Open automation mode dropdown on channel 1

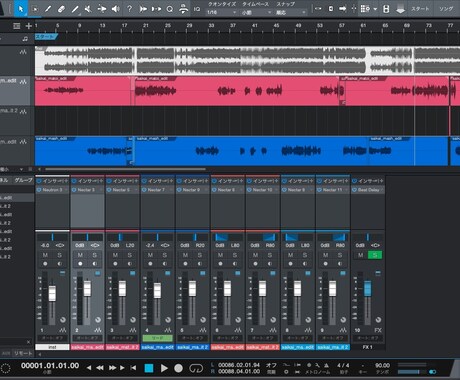point(52,338)
